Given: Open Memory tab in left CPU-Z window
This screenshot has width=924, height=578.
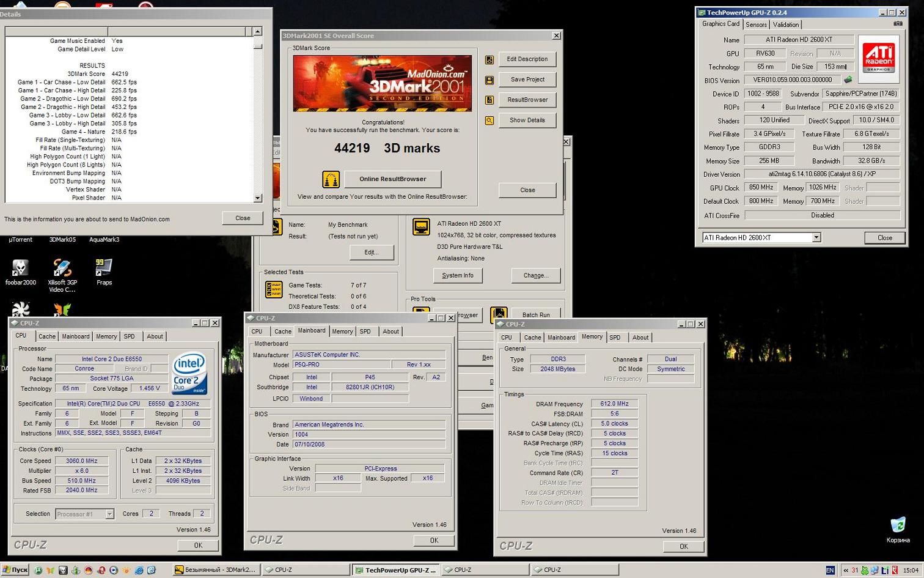Looking at the screenshot, I should [106, 336].
